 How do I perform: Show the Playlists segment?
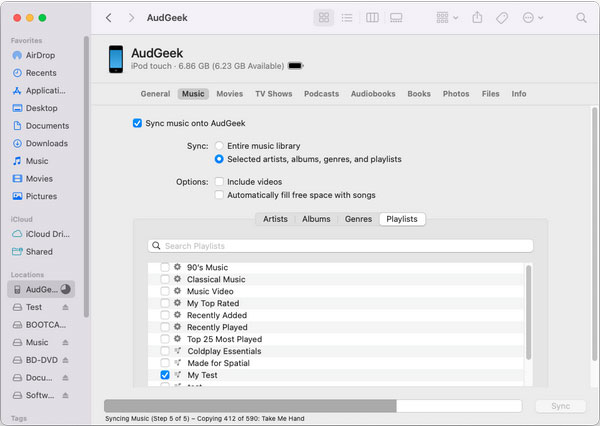click(x=402, y=219)
